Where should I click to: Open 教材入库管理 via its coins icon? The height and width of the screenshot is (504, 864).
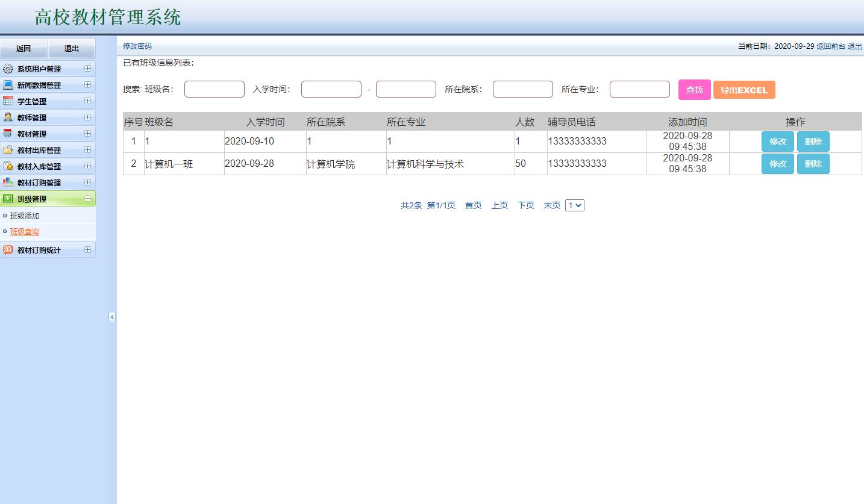[8, 166]
